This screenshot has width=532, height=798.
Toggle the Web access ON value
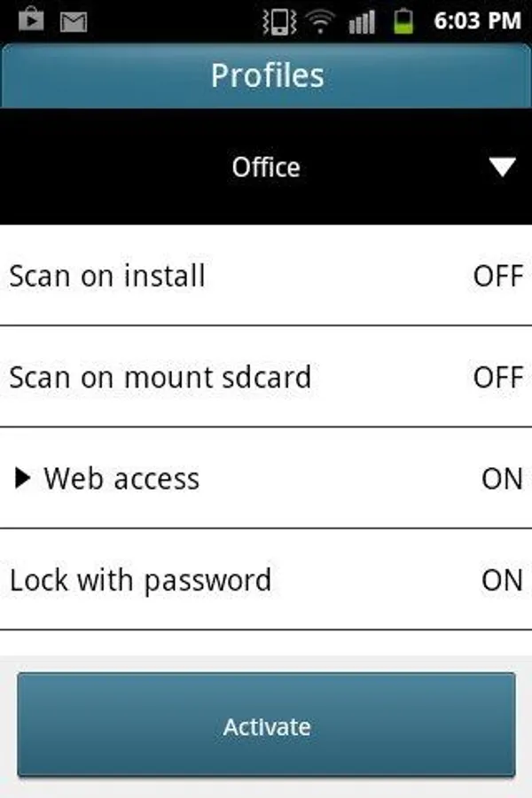pos(502,479)
